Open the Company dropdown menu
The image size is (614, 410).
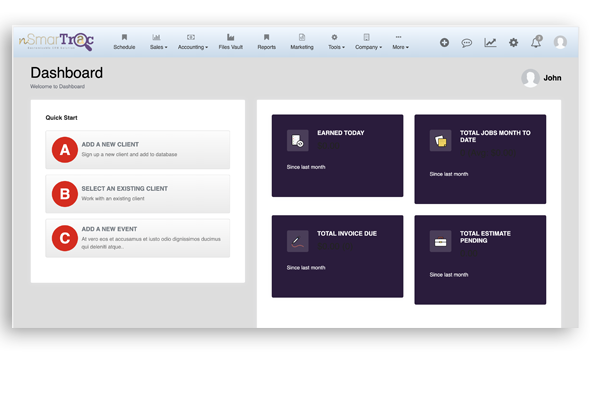(x=367, y=42)
